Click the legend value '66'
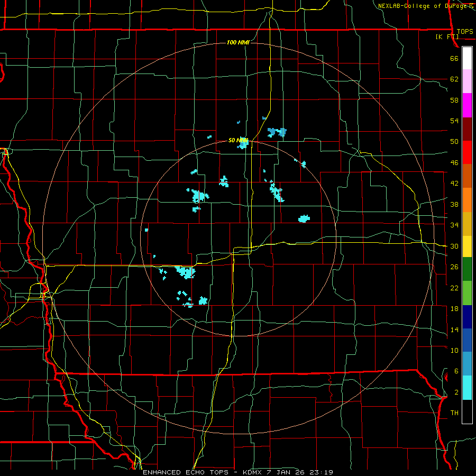This screenshot has width=476, height=476. tap(454, 58)
